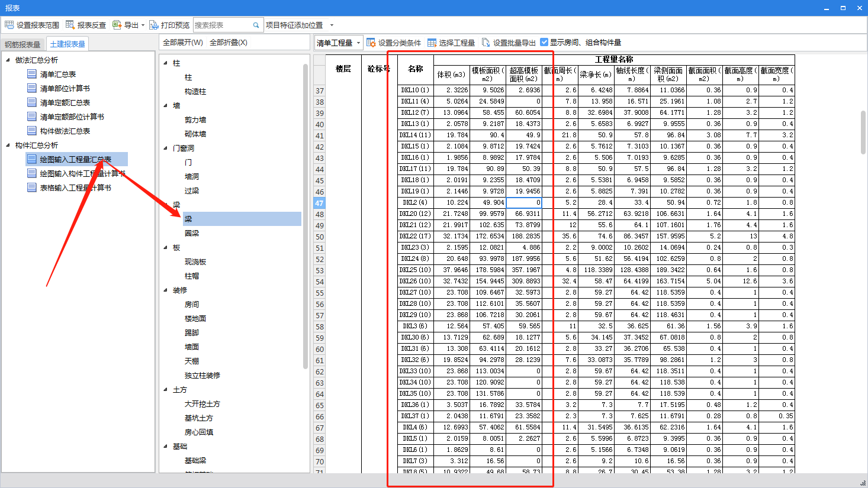Toggle 显示房间、组合构件量 checkbox
868x488 pixels.
(544, 42)
